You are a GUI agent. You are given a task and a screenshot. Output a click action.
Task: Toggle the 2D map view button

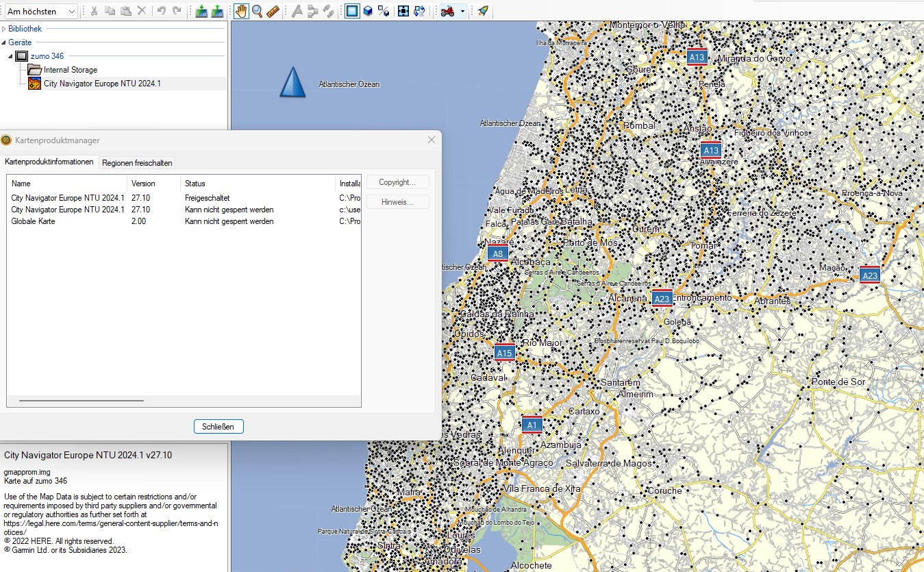[x=352, y=11]
